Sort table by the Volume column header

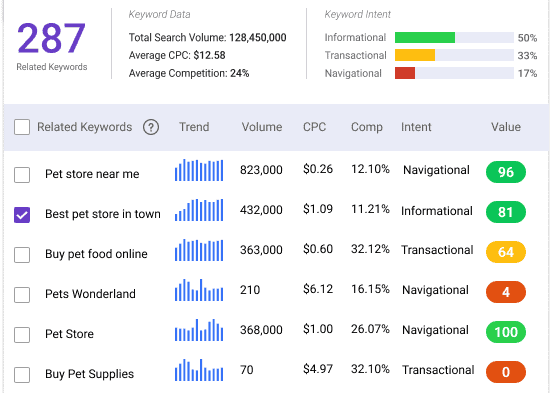(262, 127)
